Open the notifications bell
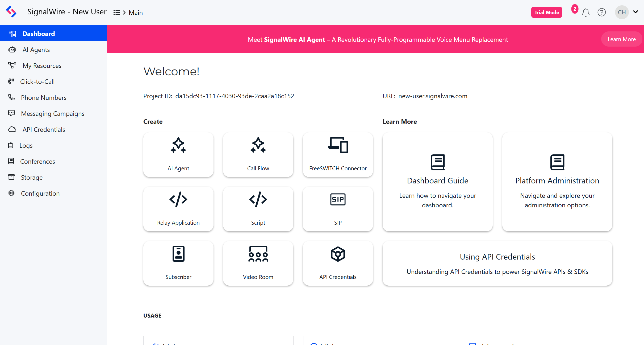The width and height of the screenshot is (644, 345). [586, 13]
